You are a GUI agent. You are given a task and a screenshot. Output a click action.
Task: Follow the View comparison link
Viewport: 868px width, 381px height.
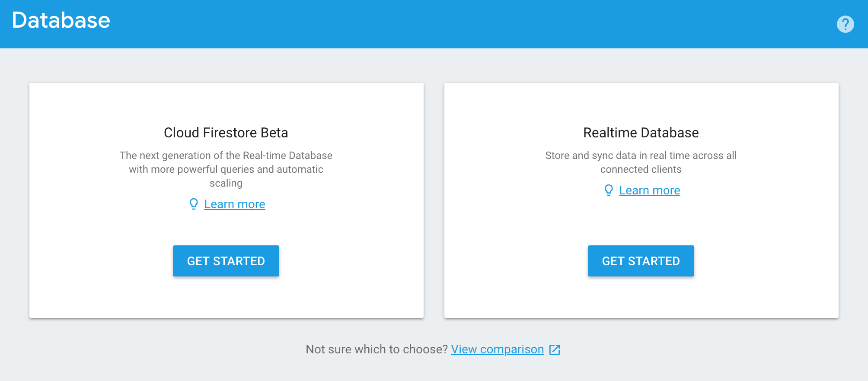coord(497,349)
